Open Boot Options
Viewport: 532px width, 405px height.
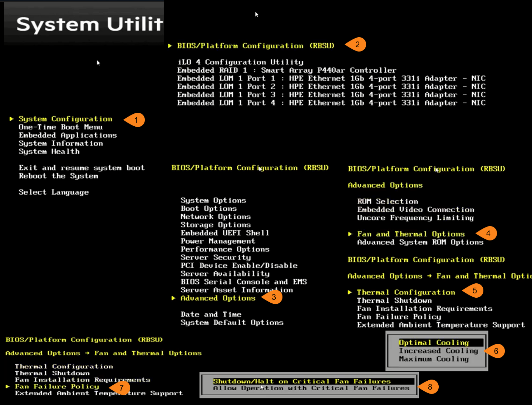point(208,209)
